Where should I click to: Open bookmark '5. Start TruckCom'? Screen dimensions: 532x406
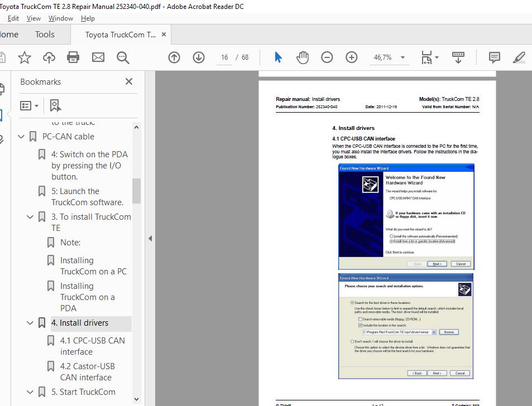tap(83, 392)
